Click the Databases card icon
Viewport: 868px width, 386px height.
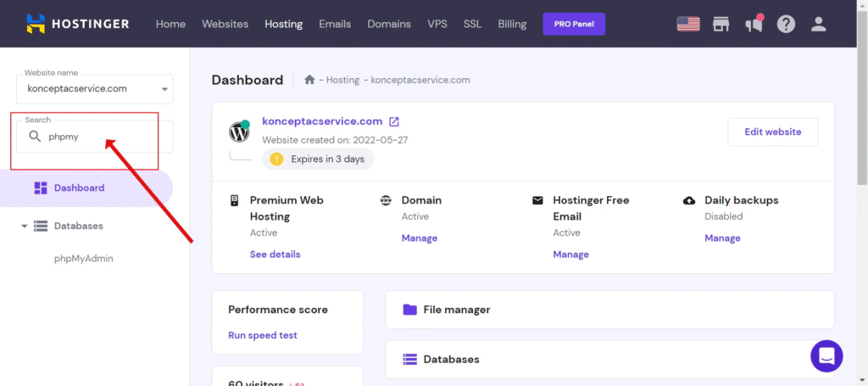(x=409, y=360)
